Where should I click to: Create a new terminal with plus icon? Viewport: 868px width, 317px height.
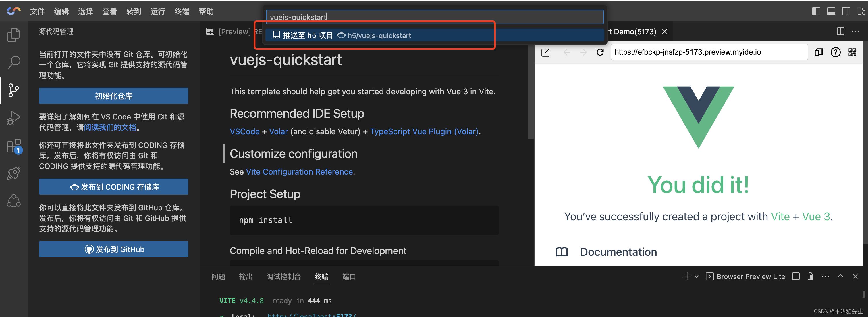tap(687, 276)
